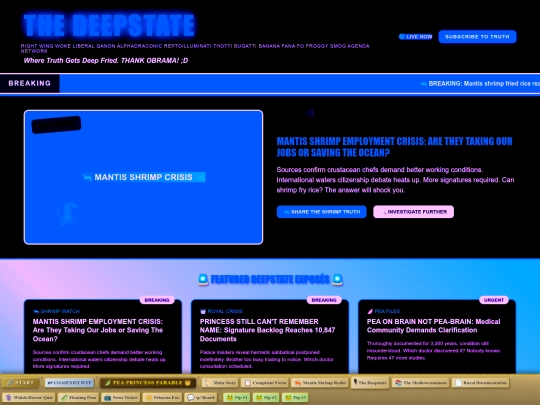Click the crown icon on Princess Exe

tap(149, 397)
